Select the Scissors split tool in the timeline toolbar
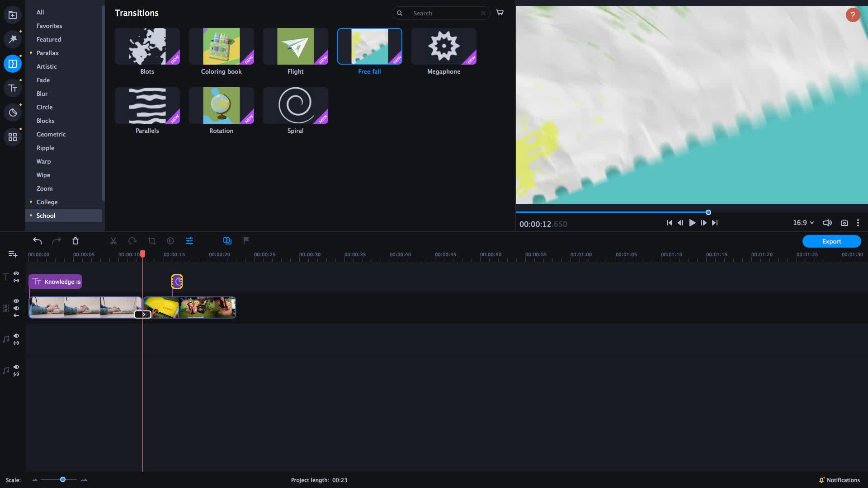Image resolution: width=868 pixels, height=488 pixels. click(113, 241)
